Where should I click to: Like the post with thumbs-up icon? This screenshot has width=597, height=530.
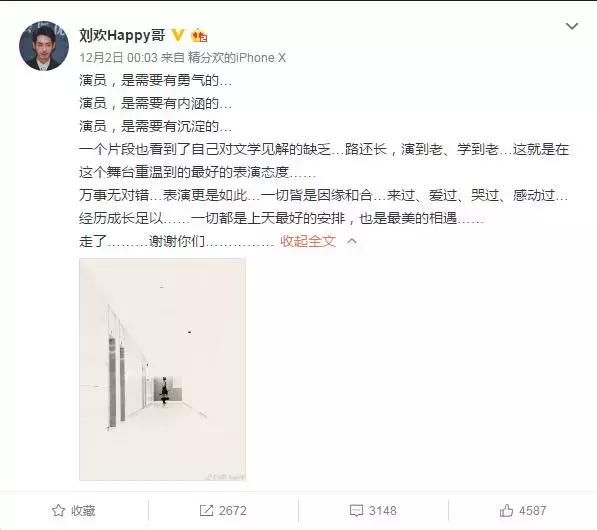pos(506,511)
